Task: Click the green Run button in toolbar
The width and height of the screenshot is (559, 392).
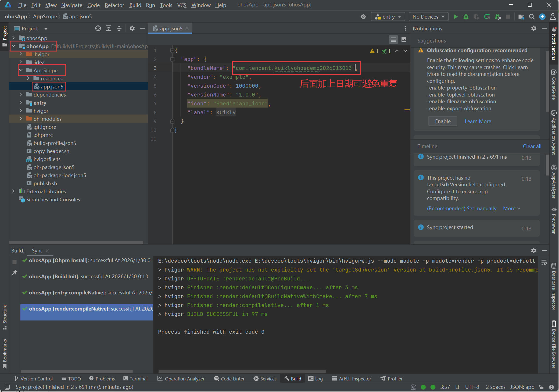Action: tap(456, 17)
